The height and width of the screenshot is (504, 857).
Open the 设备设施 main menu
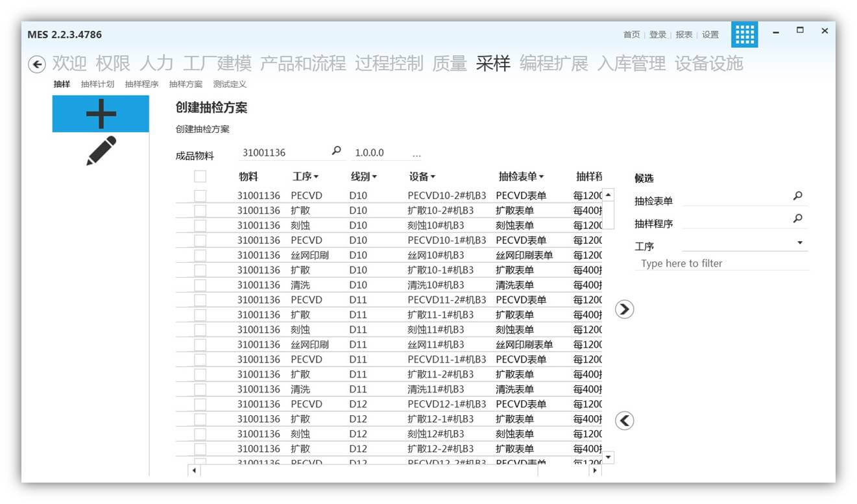click(708, 64)
